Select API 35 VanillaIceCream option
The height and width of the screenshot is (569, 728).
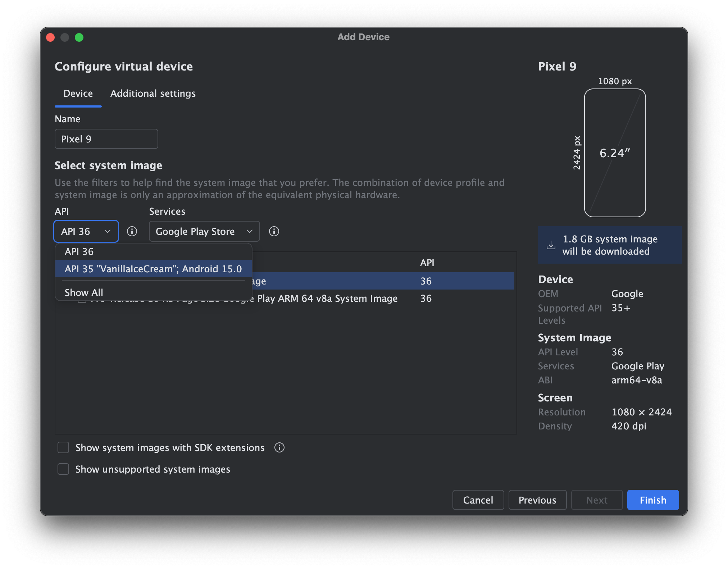point(153,269)
